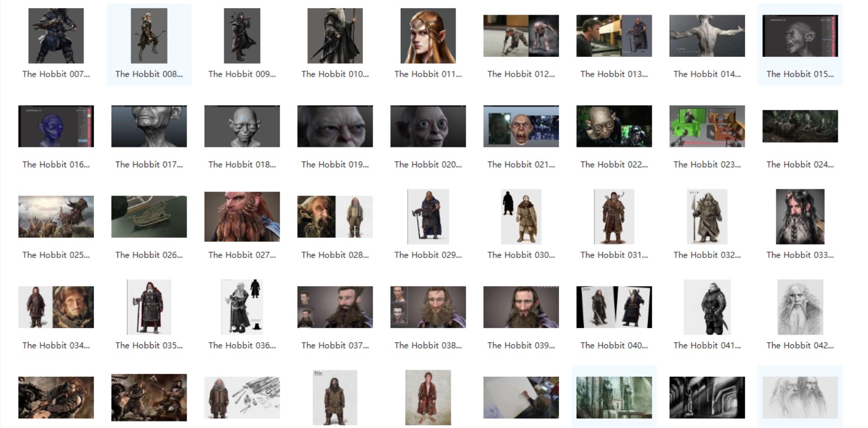Click the "The Hobbit 023..." file name
This screenshot has height=428, width=868.
point(707,165)
